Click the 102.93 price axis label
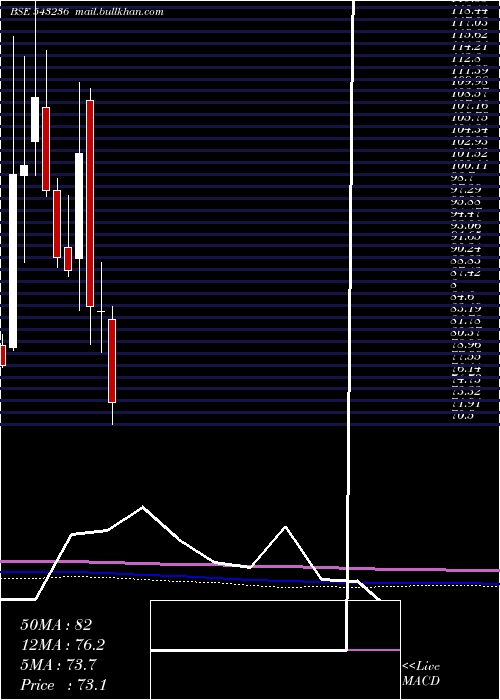The height and width of the screenshot is (700, 500). point(469,142)
